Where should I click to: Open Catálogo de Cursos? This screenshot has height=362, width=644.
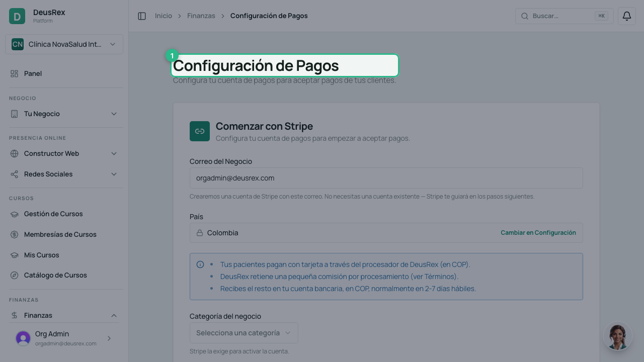pos(64,275)
